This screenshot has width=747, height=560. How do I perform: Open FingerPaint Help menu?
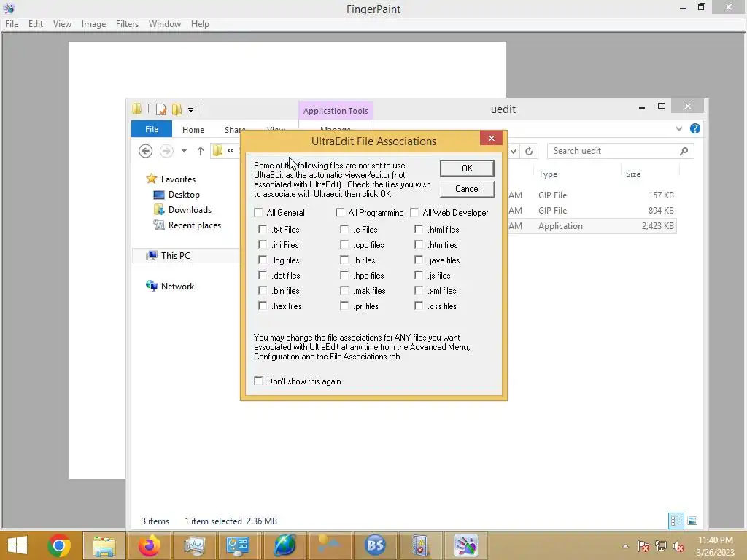tap(200, 24)
